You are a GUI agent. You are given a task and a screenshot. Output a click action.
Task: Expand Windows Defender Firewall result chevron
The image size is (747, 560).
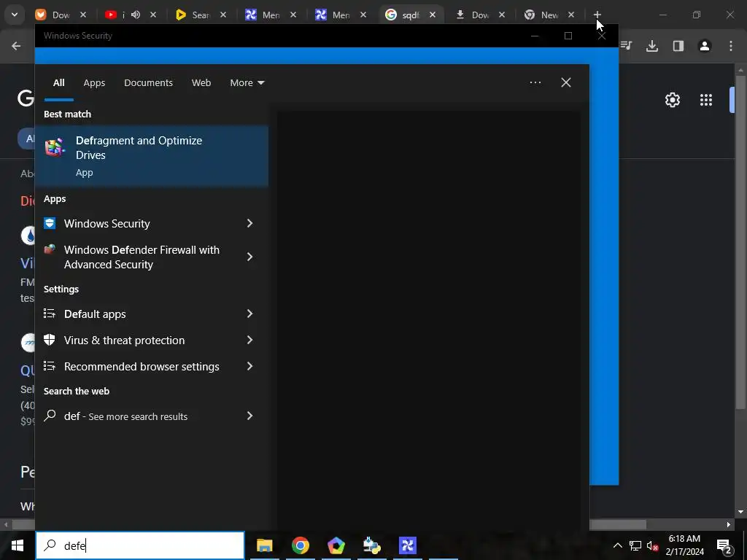pos(249,257)
